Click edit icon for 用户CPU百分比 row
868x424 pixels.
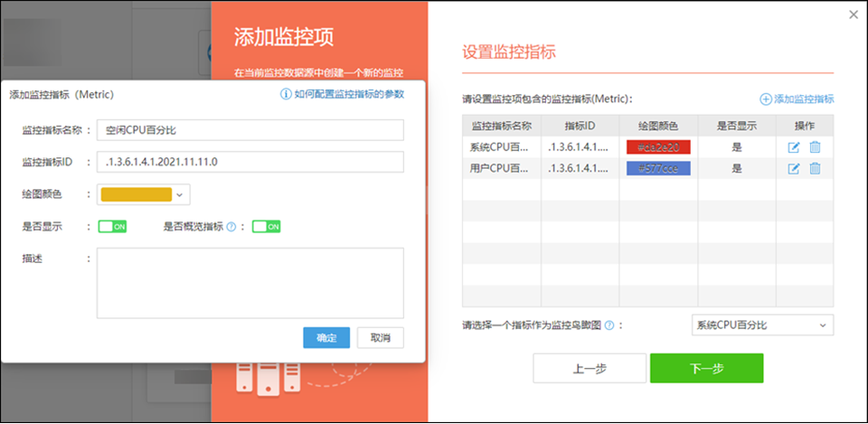(794, 168)
